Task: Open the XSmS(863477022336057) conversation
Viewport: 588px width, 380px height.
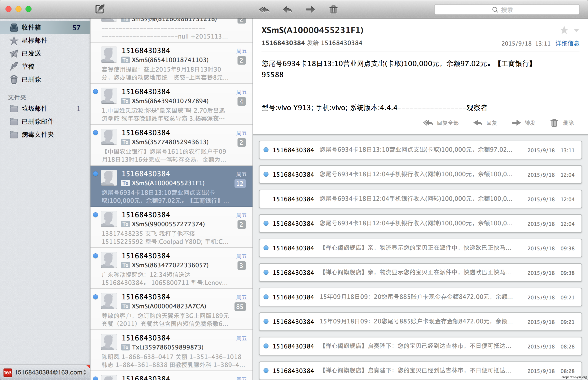Action: click(x=171, y=268)
